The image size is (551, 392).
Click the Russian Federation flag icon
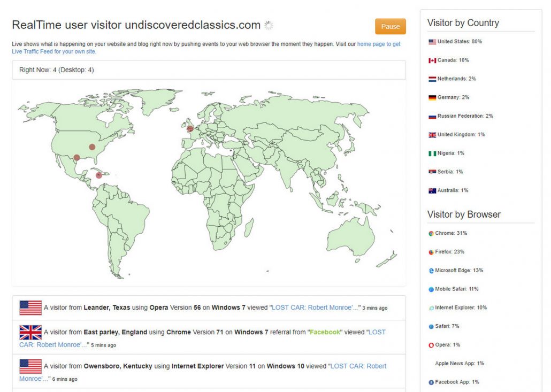coord(432,117)
